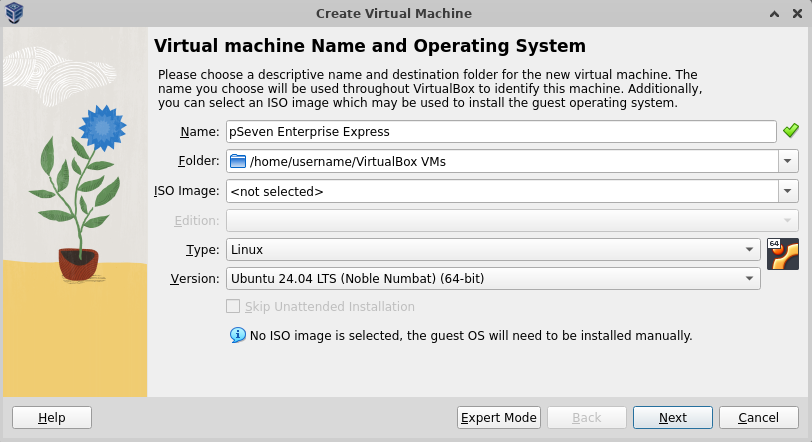Click the green valid-name checkmark icon
The width and height of the screenshot is (812, 442).
[790, 131]
